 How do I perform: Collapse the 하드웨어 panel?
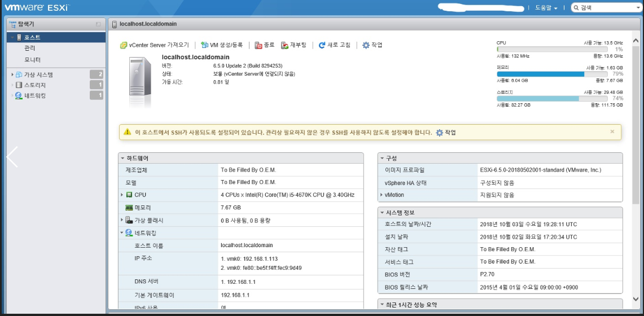coord(122,159)
